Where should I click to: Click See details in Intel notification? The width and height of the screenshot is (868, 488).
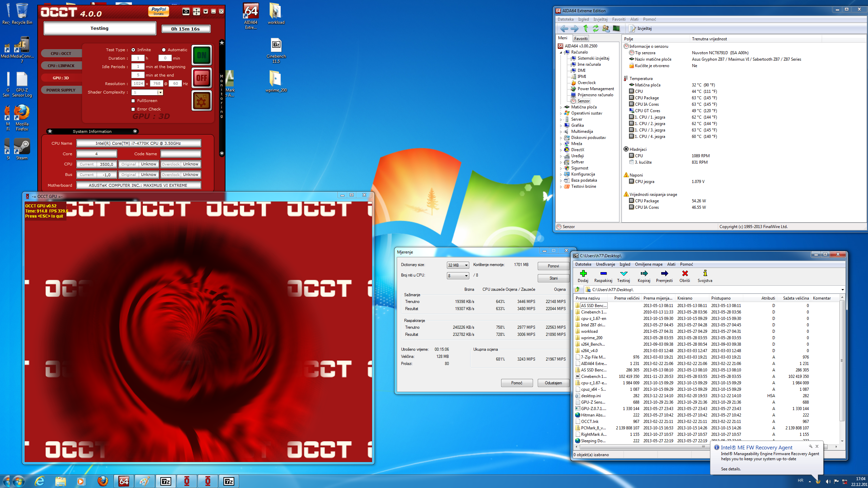pyautogui.click(x=731, y=469)
